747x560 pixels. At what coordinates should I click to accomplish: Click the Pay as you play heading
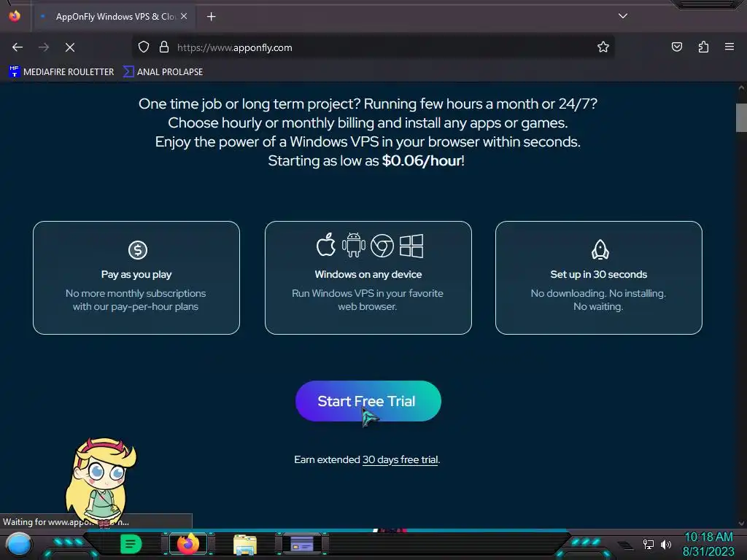[x=136, y=274]
